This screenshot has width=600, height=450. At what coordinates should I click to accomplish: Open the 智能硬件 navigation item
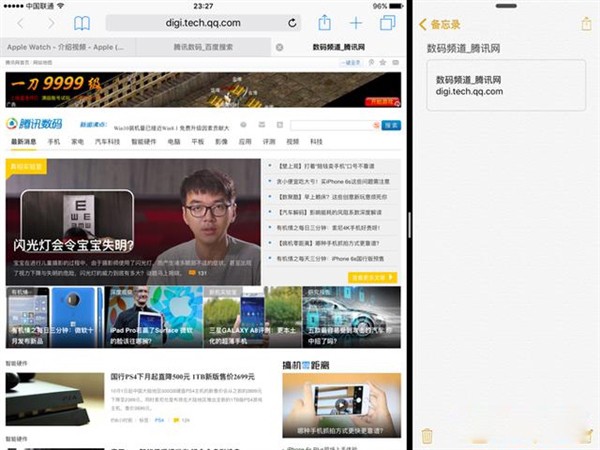pos(144,142)
